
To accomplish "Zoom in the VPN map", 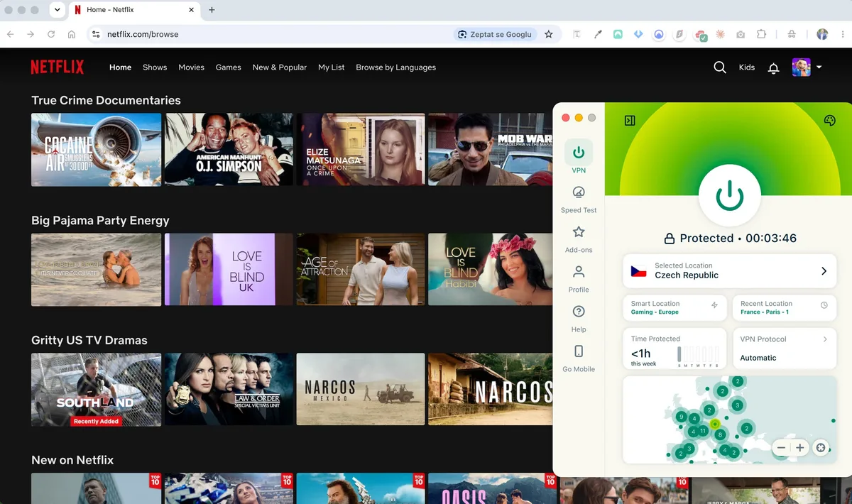I will click(800, 448).
